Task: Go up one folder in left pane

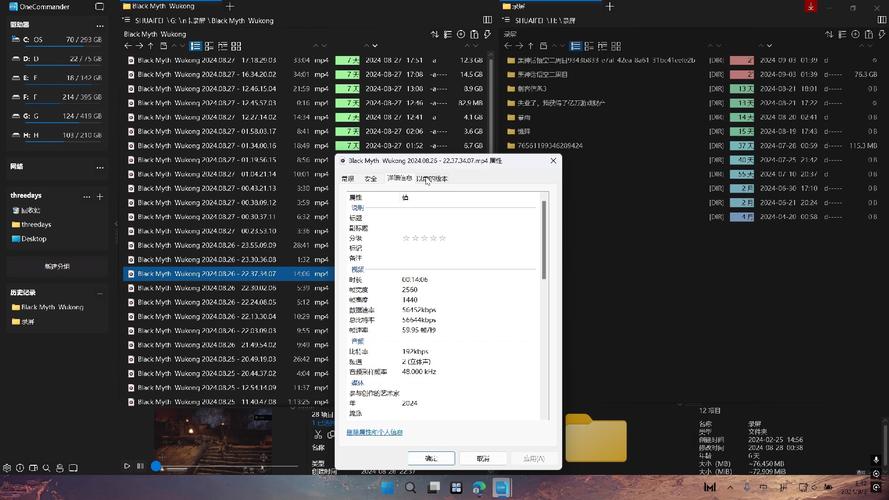Action: [150, 46]
